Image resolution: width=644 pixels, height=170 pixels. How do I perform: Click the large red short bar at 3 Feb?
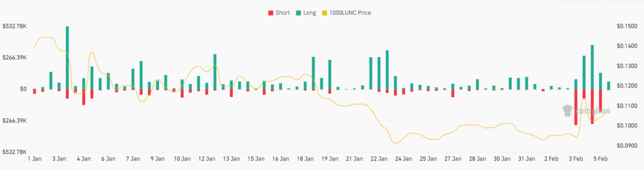(576, 107)
